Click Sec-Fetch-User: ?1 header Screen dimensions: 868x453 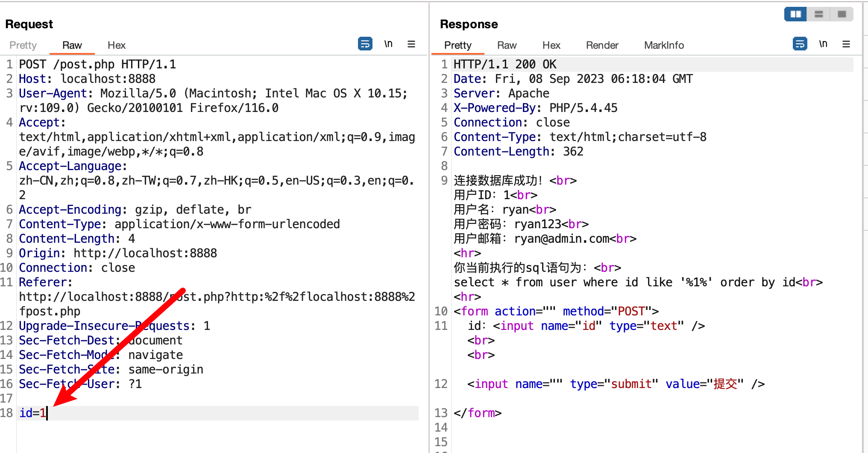point(80,384)
